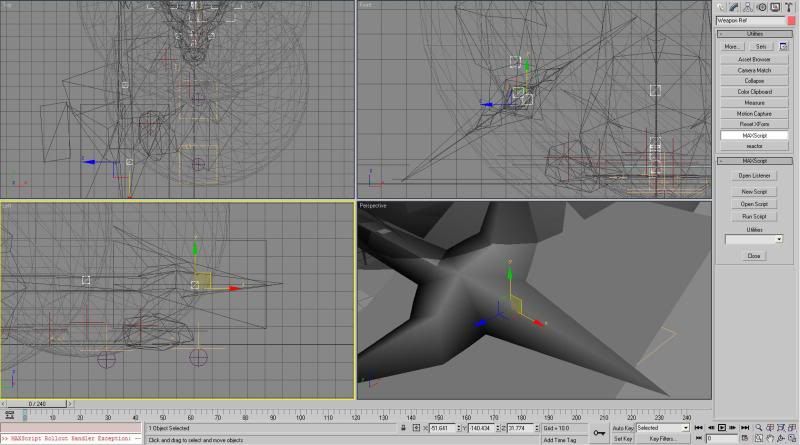Open the reactor utility
Viewport: 800px width, 445px height.
tap(754, 146)
